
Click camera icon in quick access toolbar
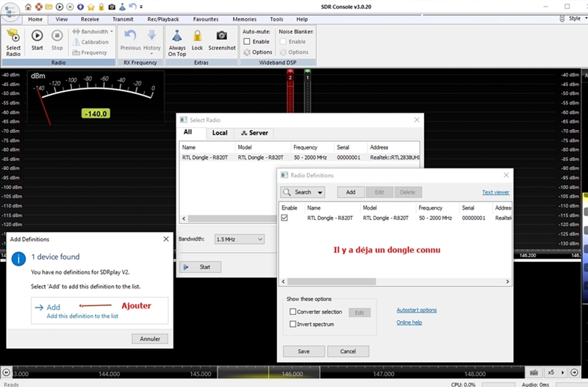point(112,7)
